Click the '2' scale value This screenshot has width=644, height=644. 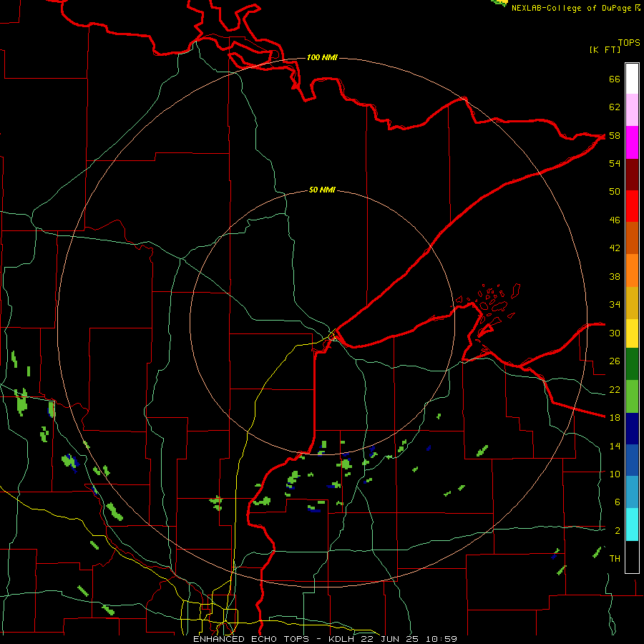pyautogui.click(x=618, y=531)
